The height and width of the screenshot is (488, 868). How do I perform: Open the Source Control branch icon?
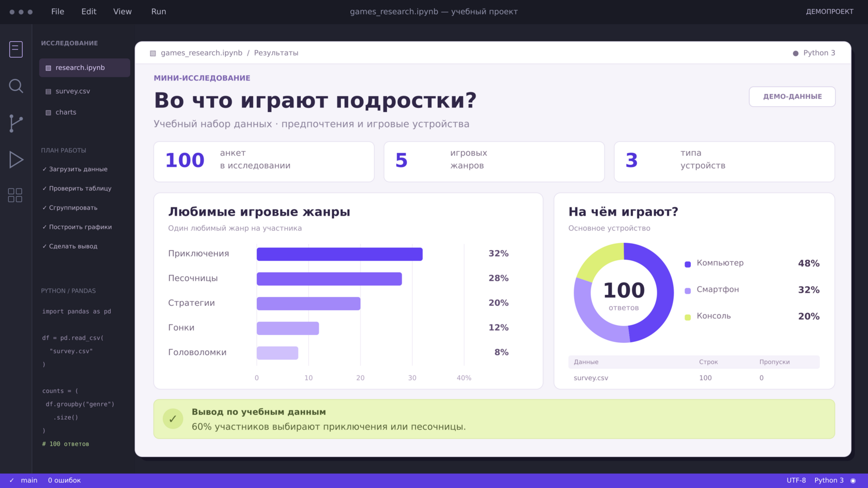[x=16, y=123]
